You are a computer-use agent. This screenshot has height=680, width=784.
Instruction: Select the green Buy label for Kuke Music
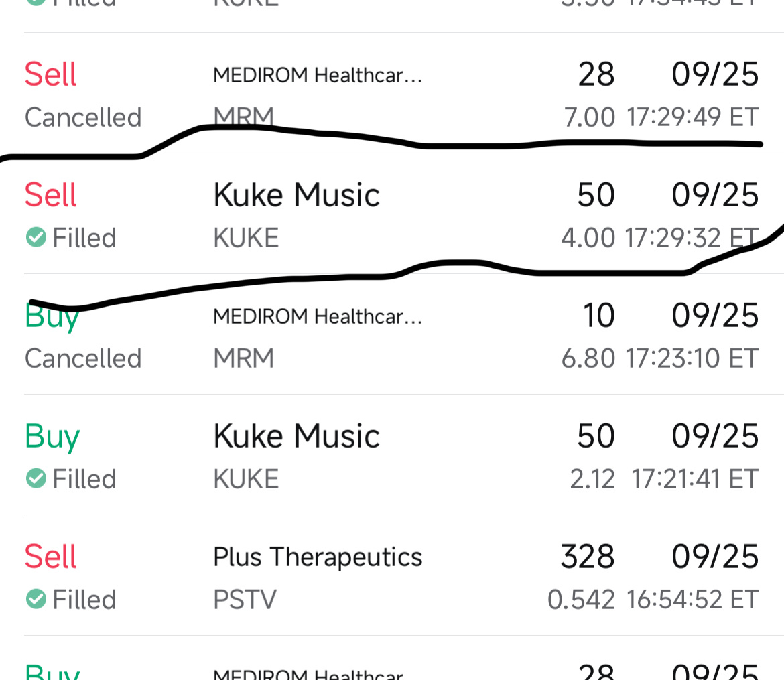pos(52,437)
